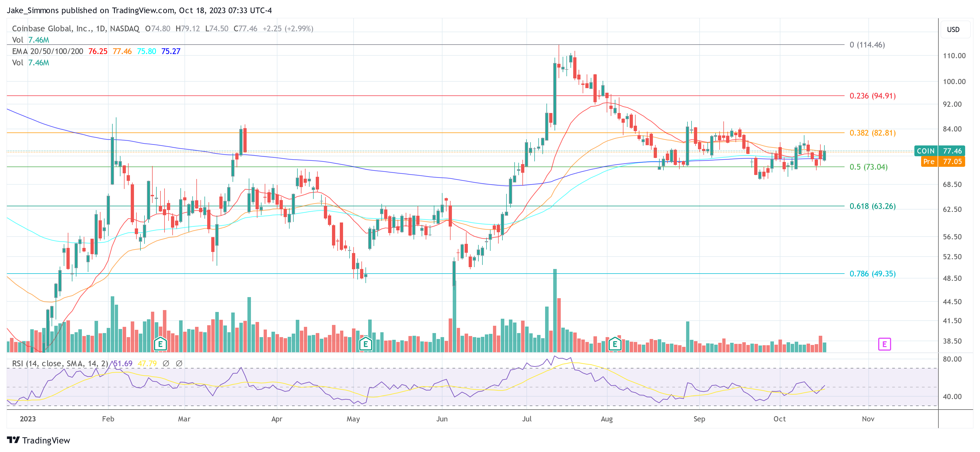This screenshot has height=452, width=980.
Task: Click the 100.00 price axis label
Action: (x=954, y=81)
